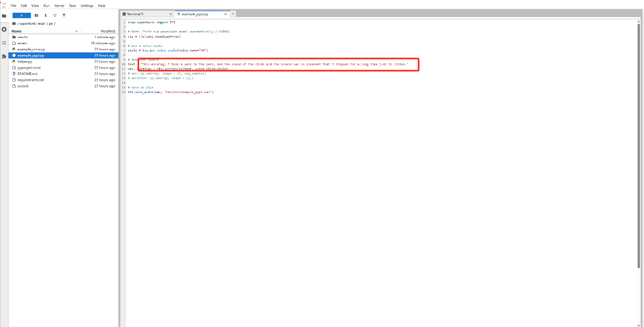Click the auto_download=True code line

coord(154,37)
